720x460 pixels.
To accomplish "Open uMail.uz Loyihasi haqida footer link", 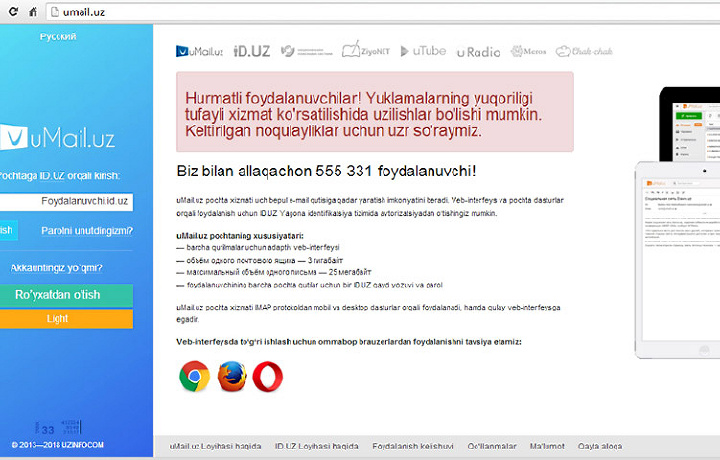I will (x=215, y=446).
